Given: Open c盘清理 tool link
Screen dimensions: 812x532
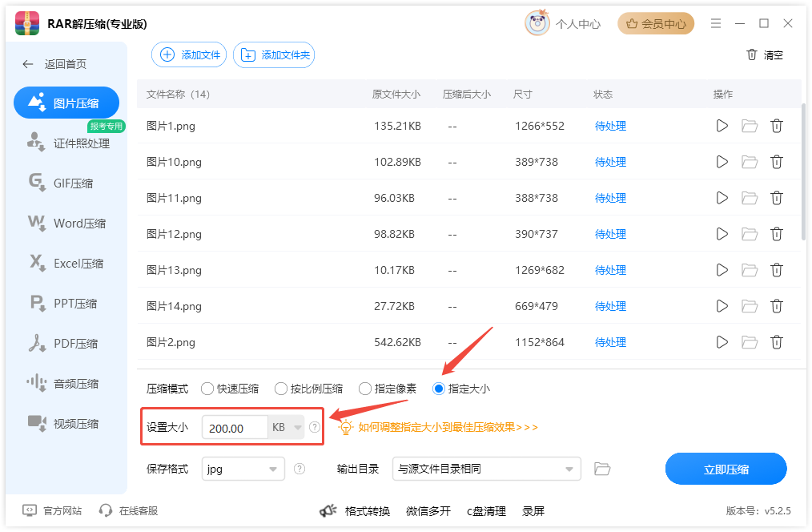Looking at the screenshot, I should point(486,511).
